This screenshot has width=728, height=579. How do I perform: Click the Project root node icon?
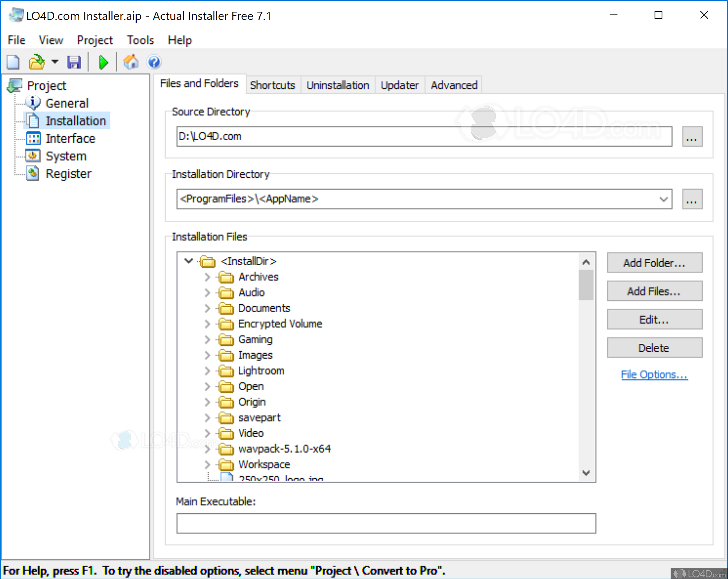point(15,85)
